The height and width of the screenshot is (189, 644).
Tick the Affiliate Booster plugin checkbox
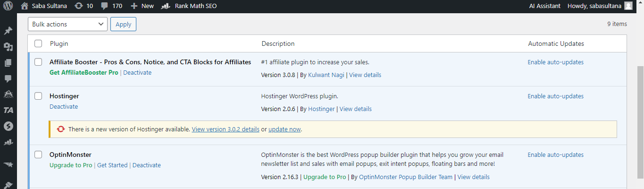pyautogui.click(x=38, y=62)
